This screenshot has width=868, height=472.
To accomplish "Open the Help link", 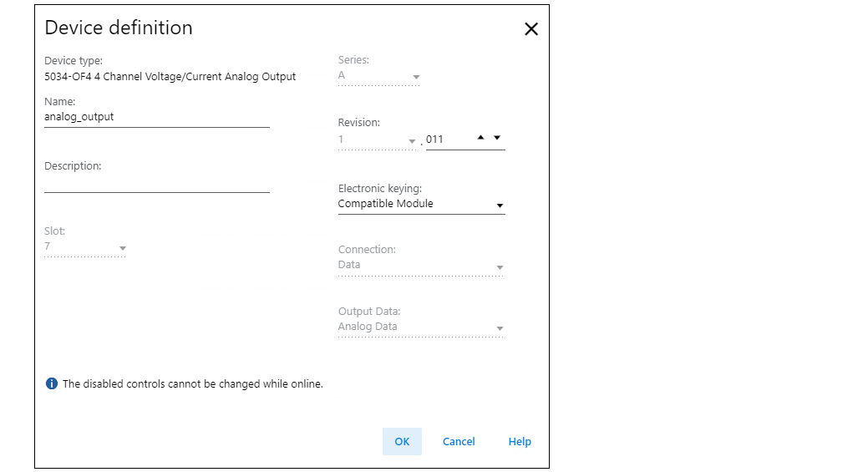I will pyautogui.click(x=520, y=442).
